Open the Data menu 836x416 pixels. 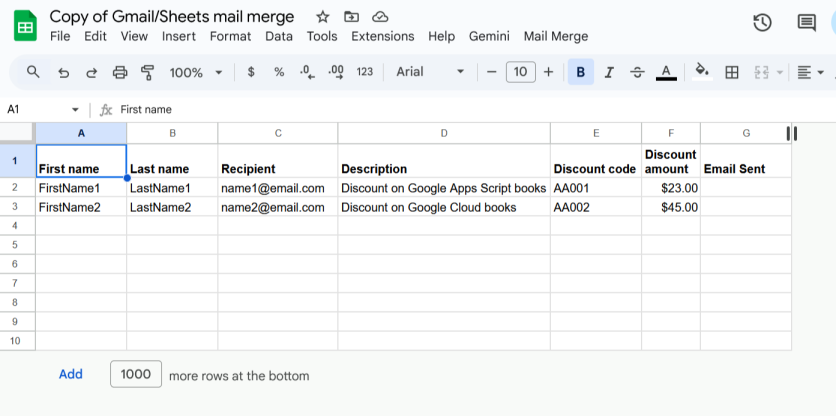pyautogui.click(x=279, y=36)
